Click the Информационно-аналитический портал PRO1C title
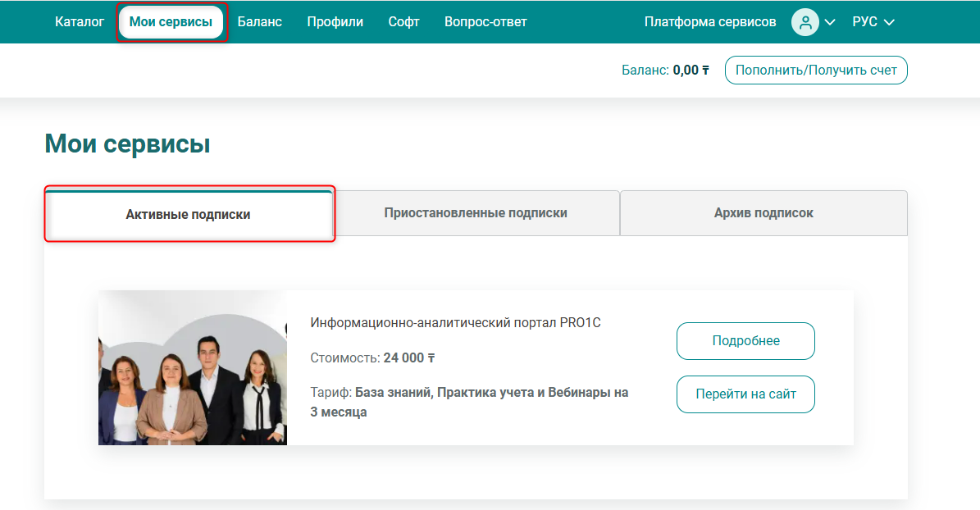The width and height of the screenshot is (980, 510). click(455, 323)
